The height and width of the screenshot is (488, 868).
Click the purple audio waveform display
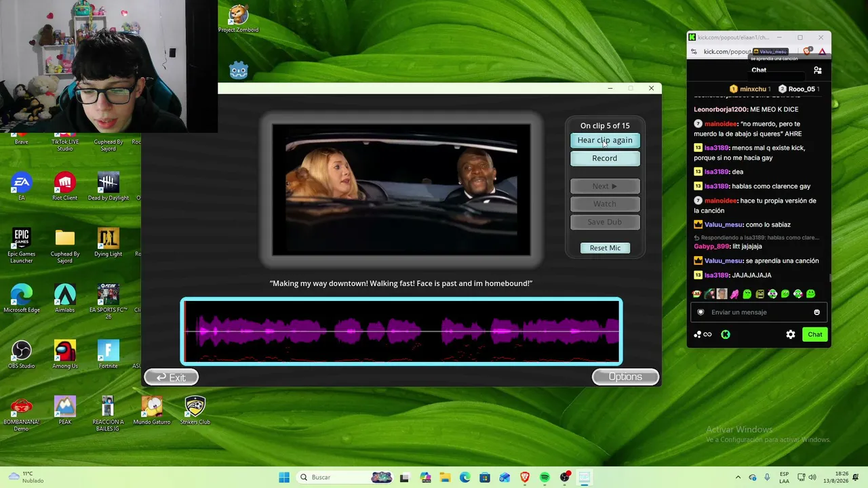coord(401,331)
